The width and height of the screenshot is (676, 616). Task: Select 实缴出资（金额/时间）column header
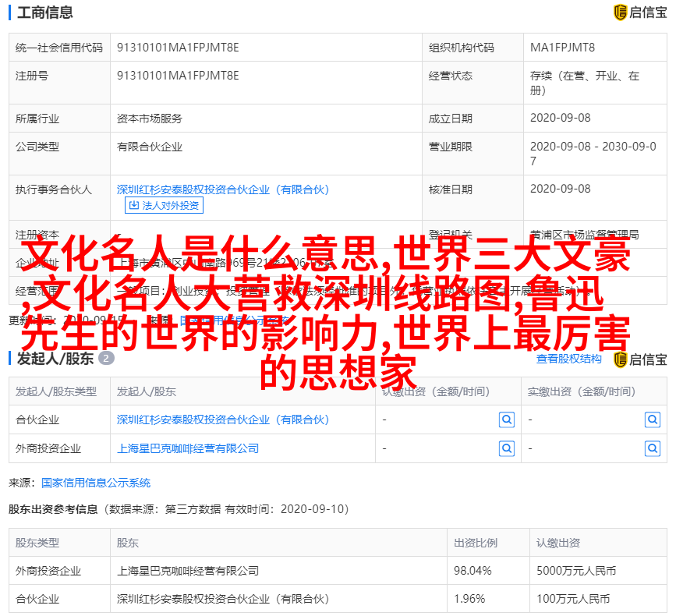(582, 391)
